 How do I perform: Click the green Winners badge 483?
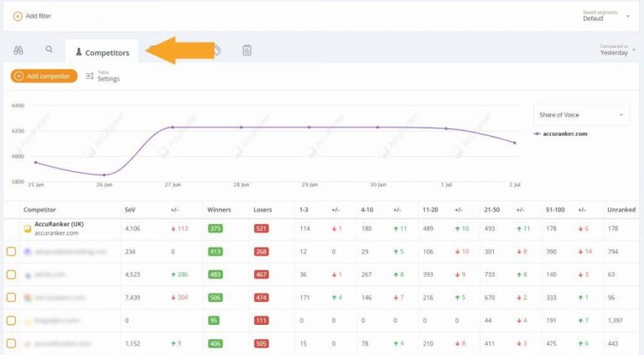tap(216, 274)
